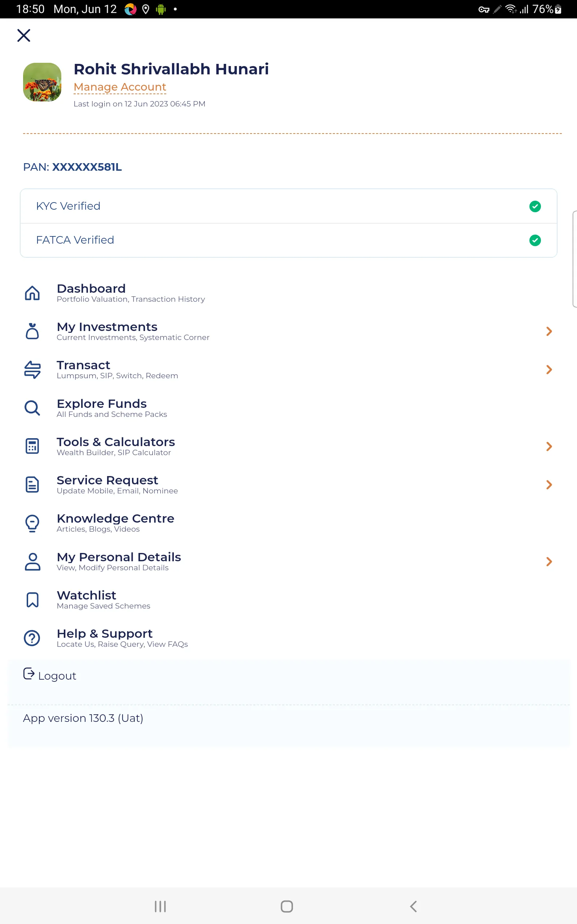Click the Explore Funds magnifier icon
The height and width of the screenshot is (924, 577).
tap(32, 408)
